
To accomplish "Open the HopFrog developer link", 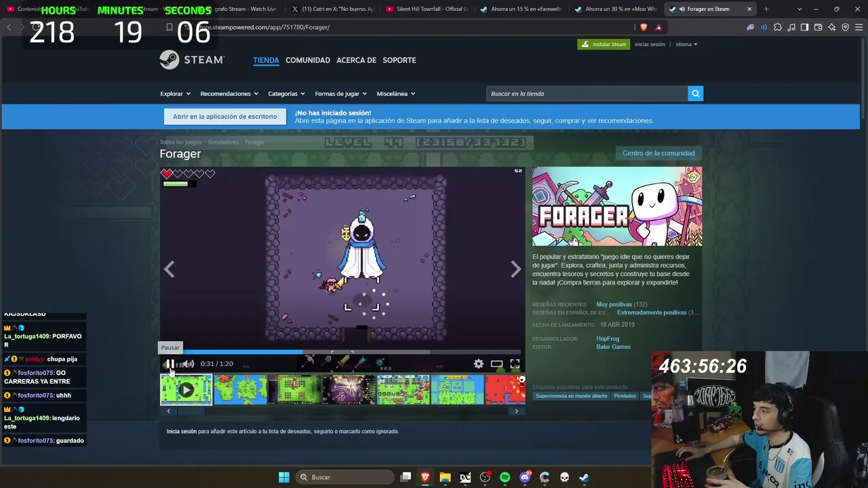I will (x=608, y=339).
